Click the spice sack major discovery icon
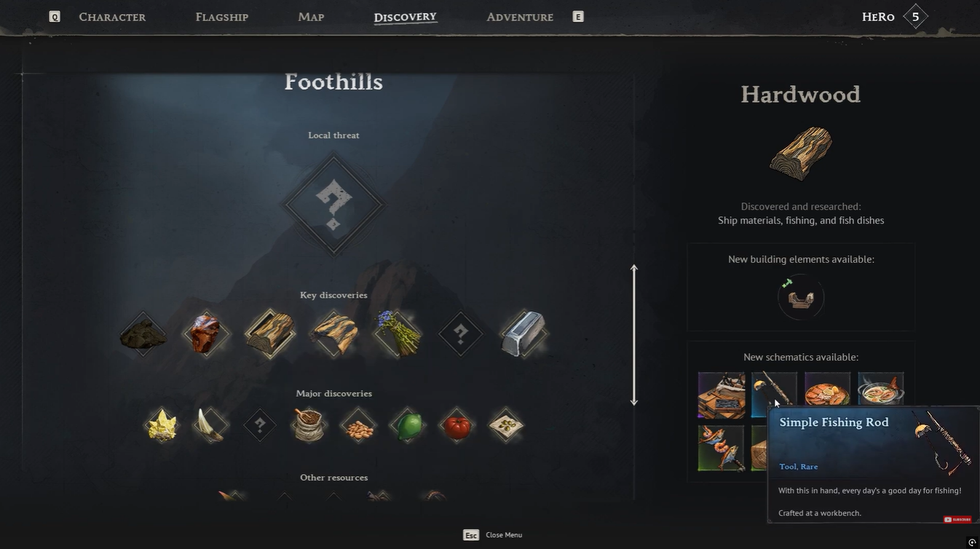The height and width of the screenshot is (549, 980). coord(309,425)
